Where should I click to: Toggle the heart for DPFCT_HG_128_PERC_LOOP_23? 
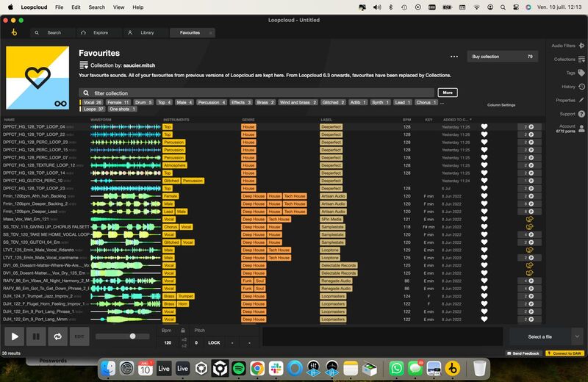point(484,142)
